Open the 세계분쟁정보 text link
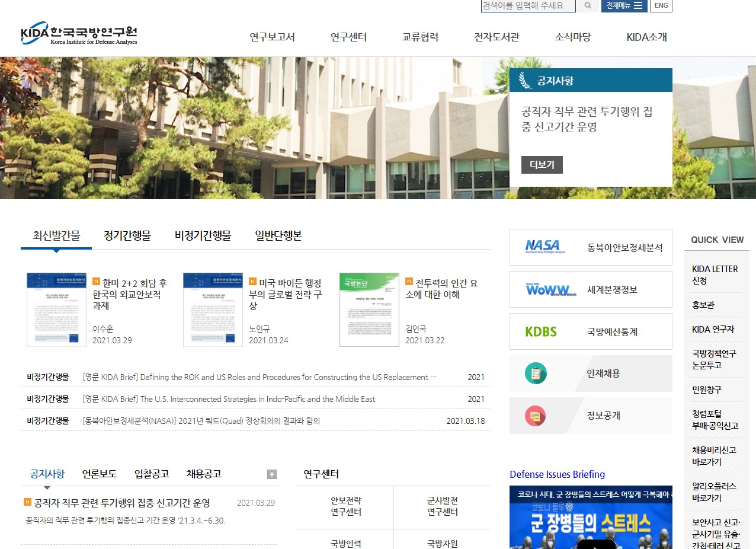 (x=613, y=290)
